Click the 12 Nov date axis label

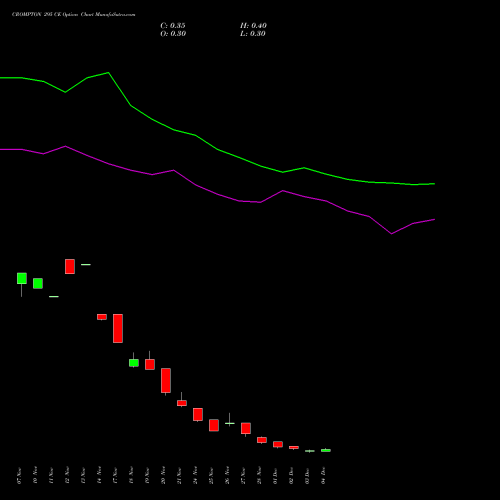(67, 476)
